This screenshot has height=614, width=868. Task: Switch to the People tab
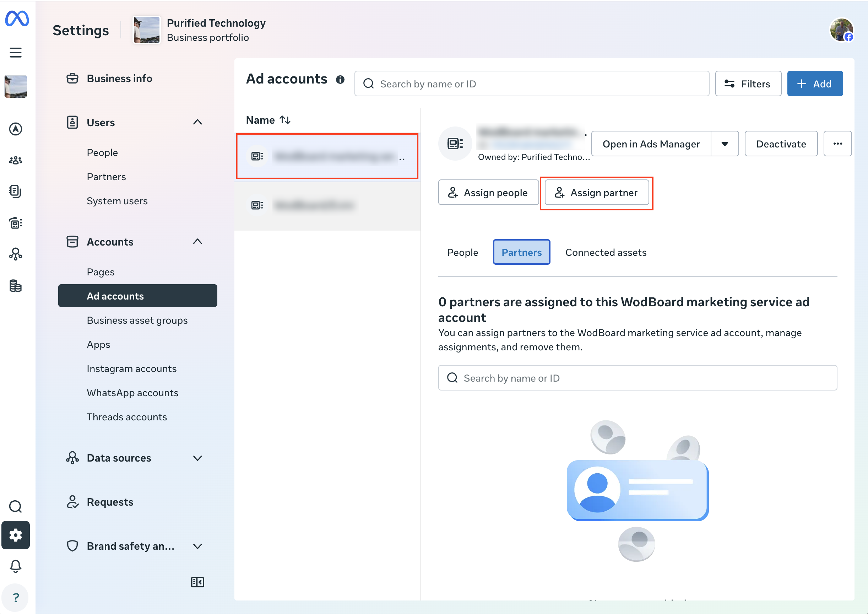click(x=462, y=252)
